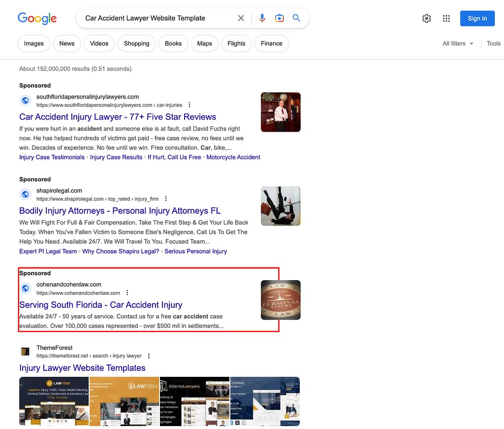Open search by image camera icon
Image resolution: width=504 pixels, height=429 pixels.
[x=280, y=18]
